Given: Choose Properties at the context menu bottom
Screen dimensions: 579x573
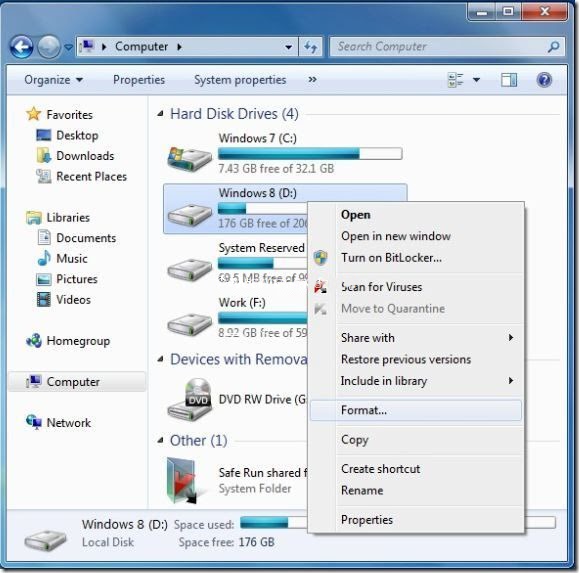Looking at the screenshot, I should 416,520.
